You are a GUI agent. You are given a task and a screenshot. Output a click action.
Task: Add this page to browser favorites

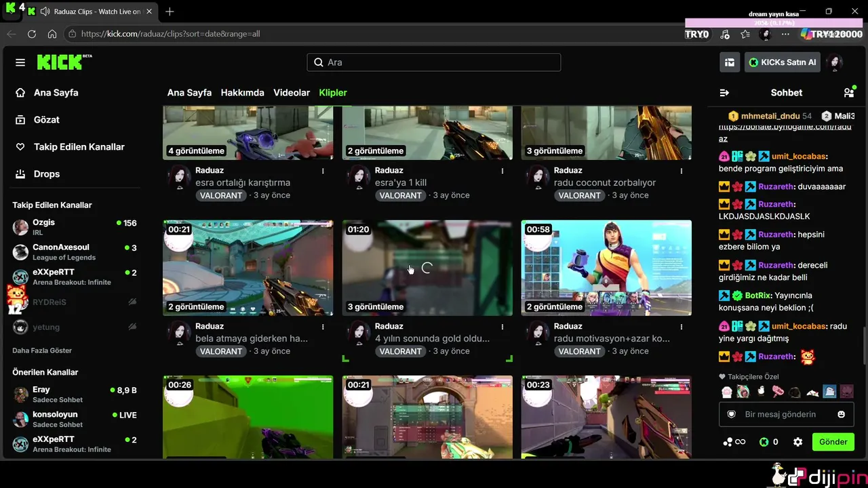745,34
